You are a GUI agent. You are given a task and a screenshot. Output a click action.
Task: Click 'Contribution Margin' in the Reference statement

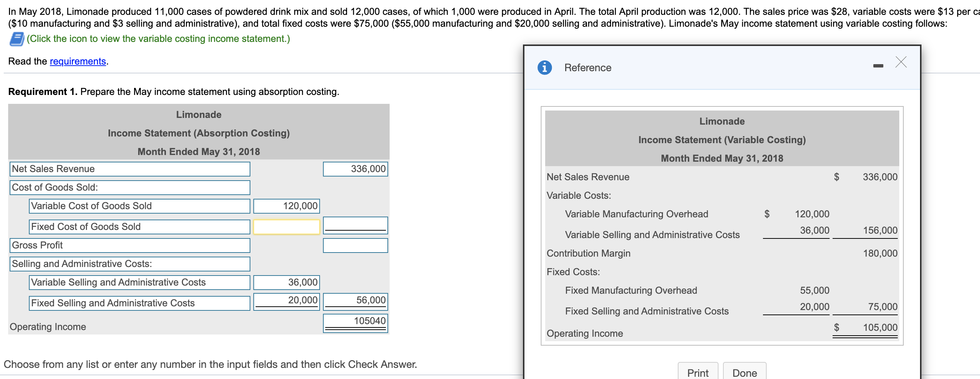[x=588, y=254]
